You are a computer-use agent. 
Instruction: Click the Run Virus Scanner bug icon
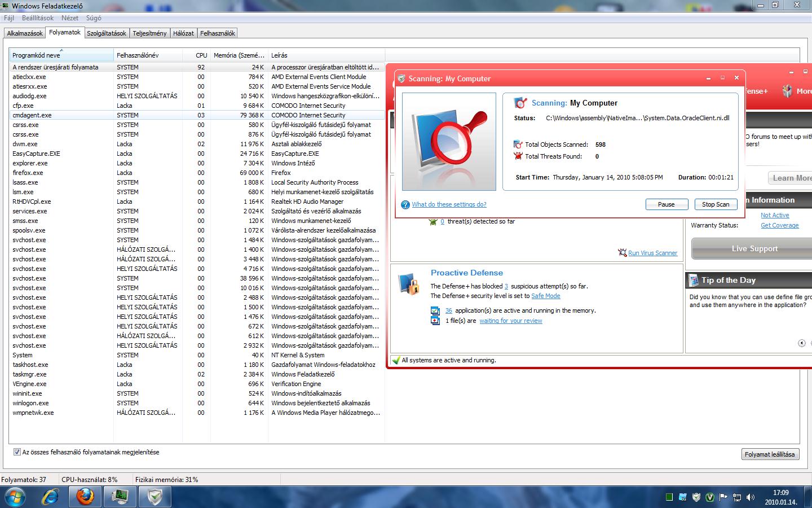[623, 253]
